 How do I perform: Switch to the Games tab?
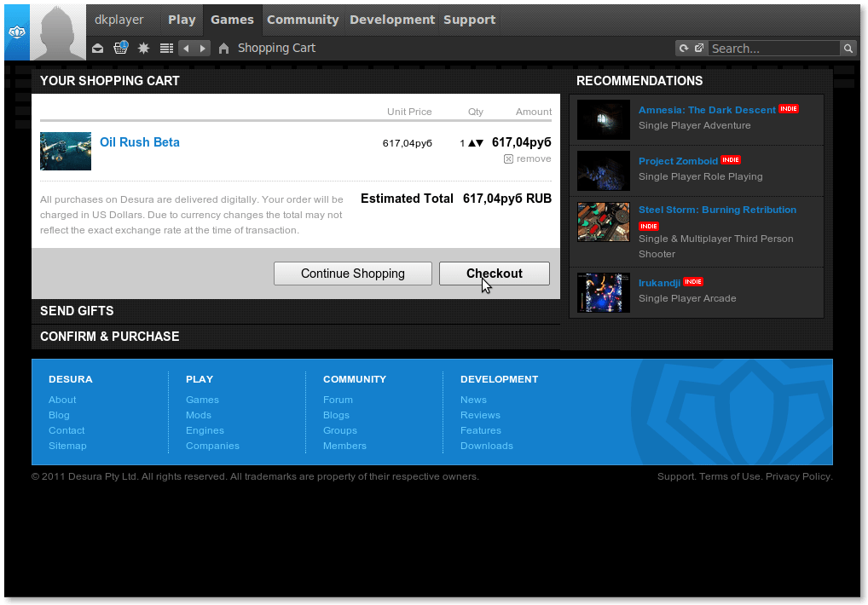[233, 20]
